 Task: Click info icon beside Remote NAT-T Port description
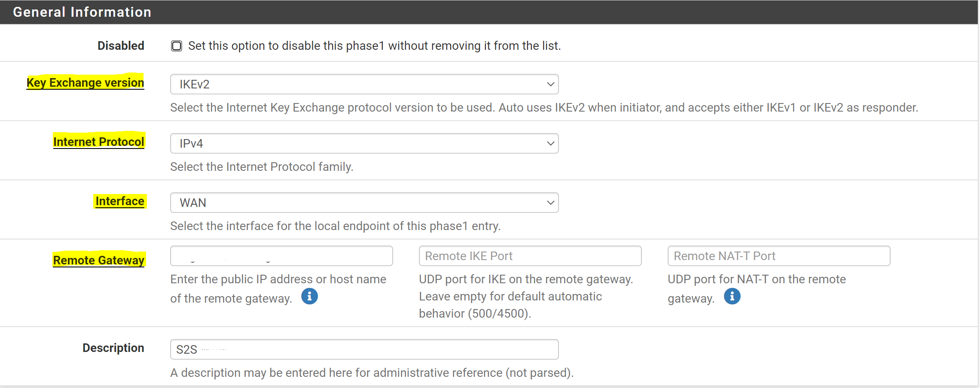(x=732, y=296)
